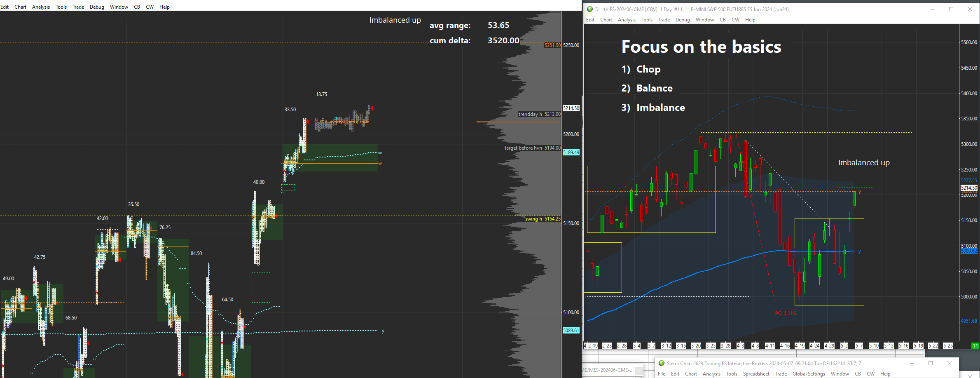The width and height of the screenshot is (980, 378).
Task: Click the 4-16 date label on the daily chart time axis
Action: (785, 346)
